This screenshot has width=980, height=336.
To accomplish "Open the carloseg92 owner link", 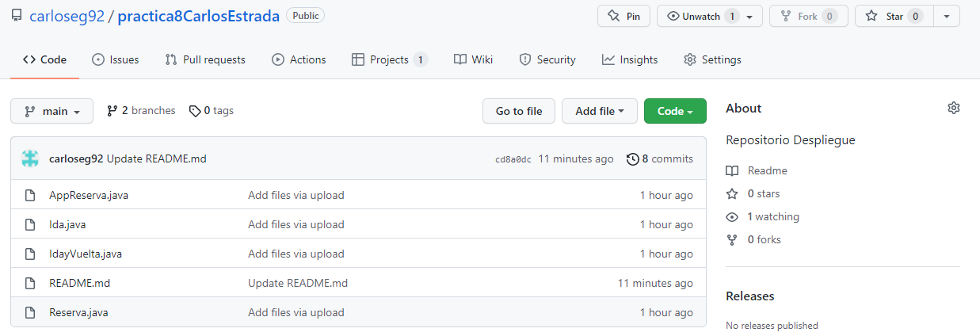I will pyautogui.click(x=67, y=16).
